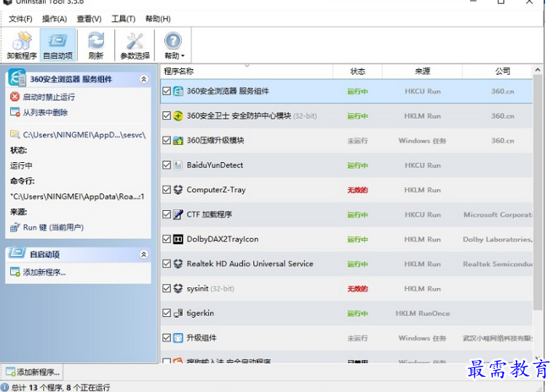Screen dimensions: 556x392
Task: Uncheck DolbyDAX2TrayIcon checkbox
Action: pyautogui.click(x=167, y=239)
